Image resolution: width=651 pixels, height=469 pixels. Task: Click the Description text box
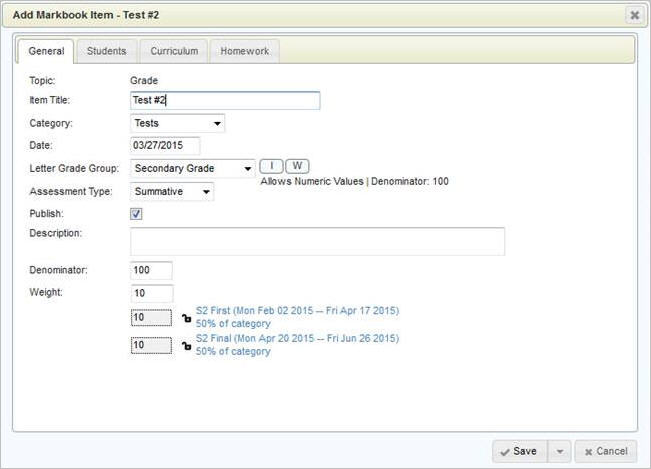pos(317,241)
